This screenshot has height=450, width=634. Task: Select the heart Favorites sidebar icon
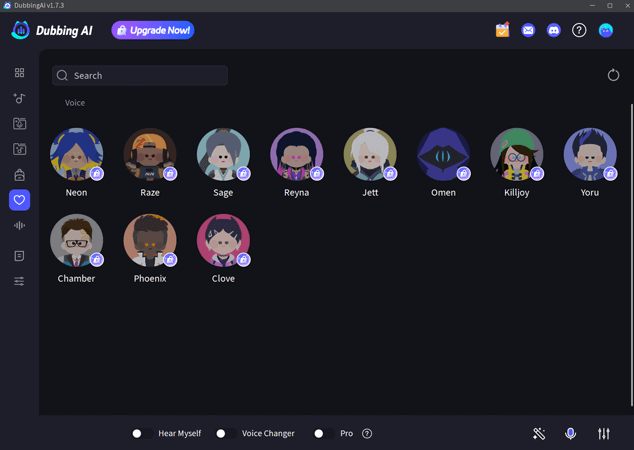coord(19,200)
